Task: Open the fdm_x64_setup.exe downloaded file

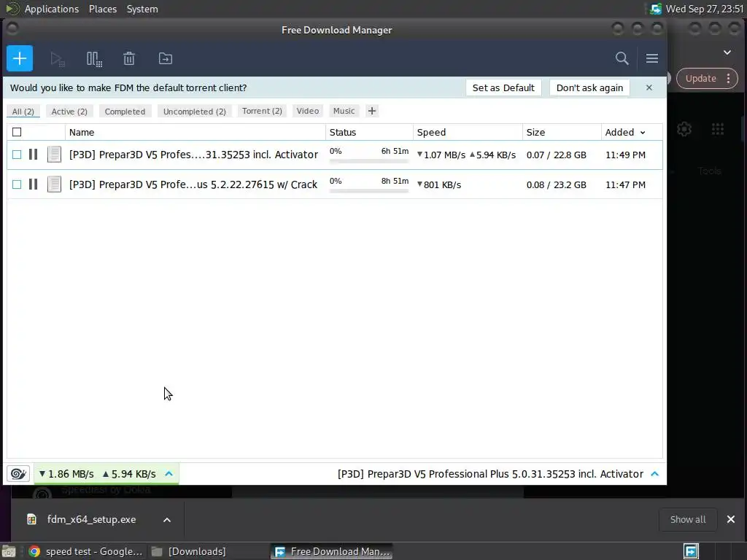Action: coord(90,519)
